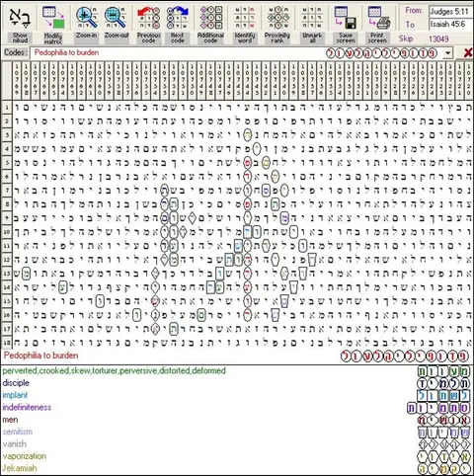Viewport: 474px width, 476px height.
Task: Expand the Codes dropdown arrow
Action: [447, 53]
